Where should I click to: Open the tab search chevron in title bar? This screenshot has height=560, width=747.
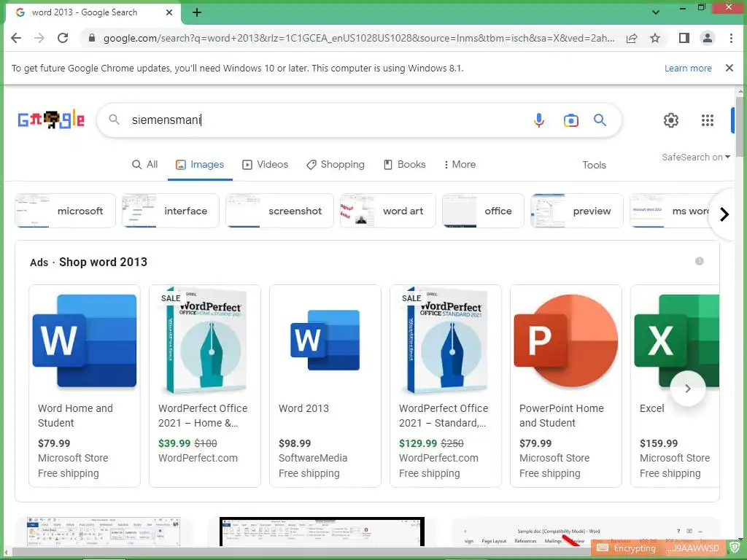tap(656, 12)
